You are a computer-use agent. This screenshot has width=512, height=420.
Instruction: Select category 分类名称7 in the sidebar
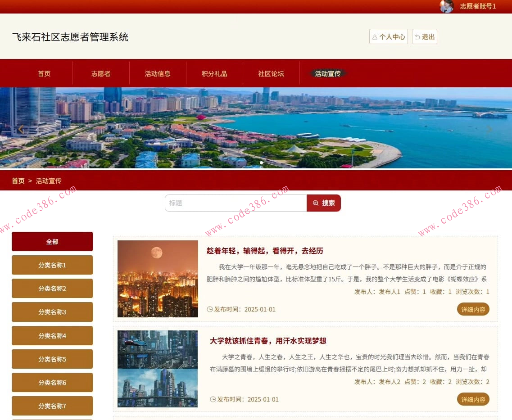52,406
